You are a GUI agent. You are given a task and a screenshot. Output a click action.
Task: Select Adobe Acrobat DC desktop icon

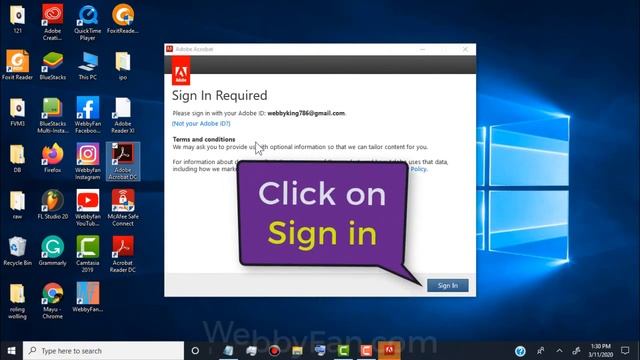point(123,162)
